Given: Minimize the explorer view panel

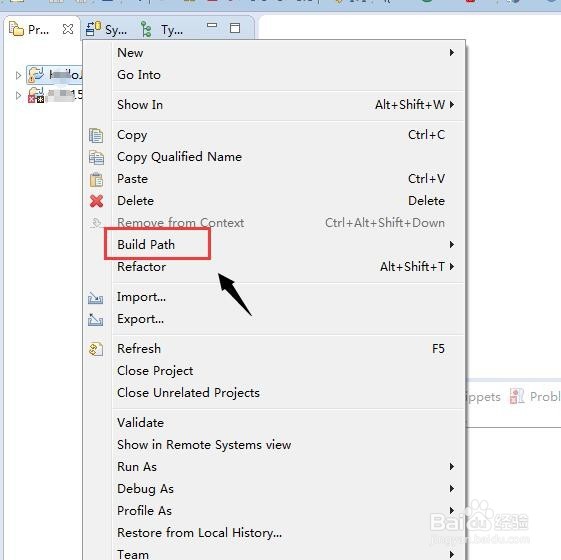Looking at the screenshot, I should pyautogui.click(x=212, y=25).
